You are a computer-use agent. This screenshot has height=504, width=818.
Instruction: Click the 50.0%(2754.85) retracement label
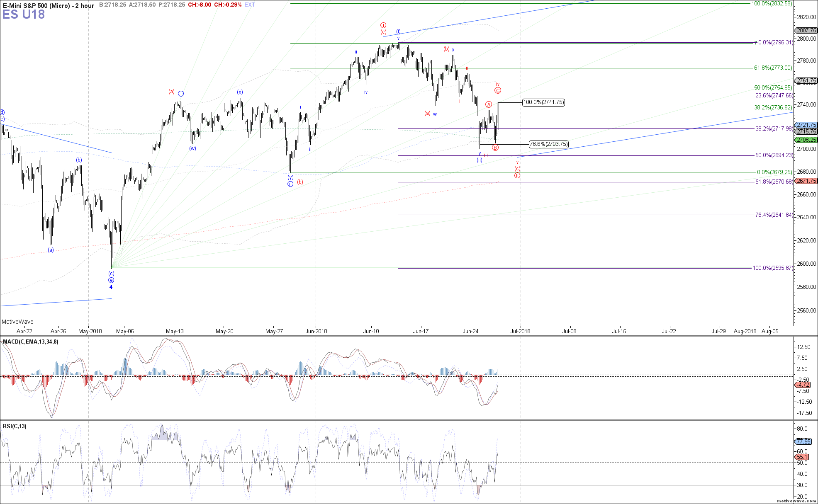773,88
